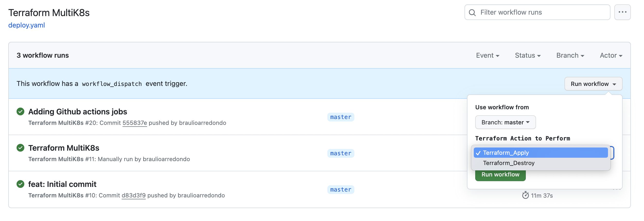Image resolution: width=644 pixels, height=221 pixels.
Task: Click the 'Use workflow from' label
Action: coord(502,107)
